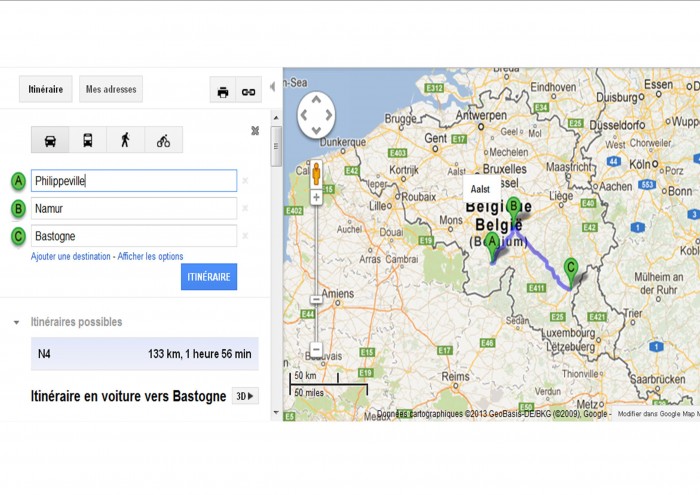The height and width of the screenshot is (495, 700).
Task: Click the Ajouter une destination link
Action: pos(71,256)
